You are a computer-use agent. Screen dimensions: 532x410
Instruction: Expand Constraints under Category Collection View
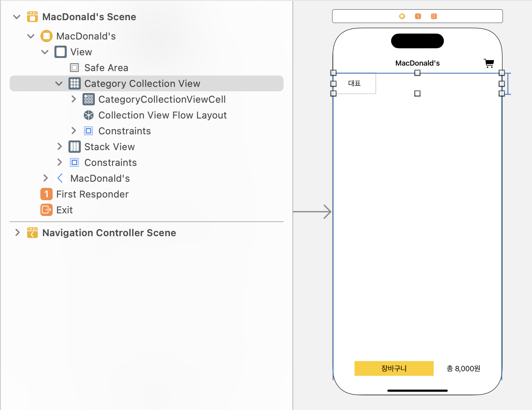point(73,131)
